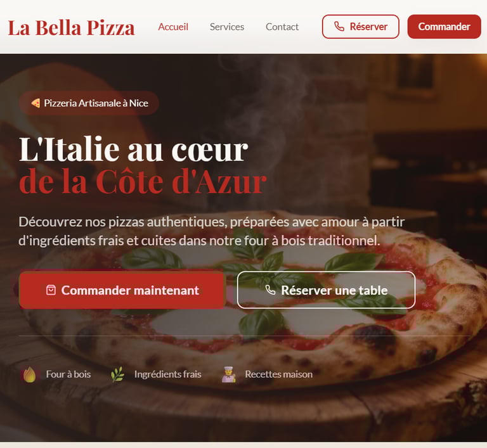Image resolution: width=487 pixels, height=448 pixels.
Task: Click the Recettes maison label
Action: [278, 374]
